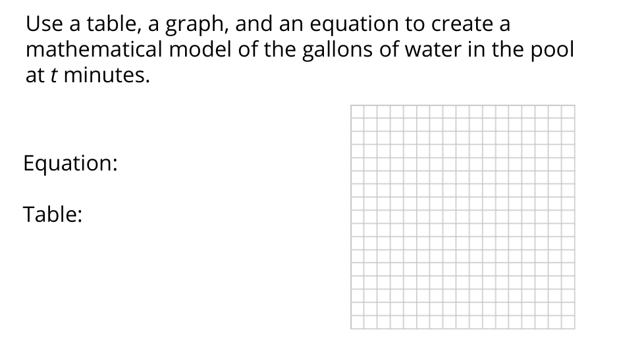Click the bottom-right cell of the grid

568,323
